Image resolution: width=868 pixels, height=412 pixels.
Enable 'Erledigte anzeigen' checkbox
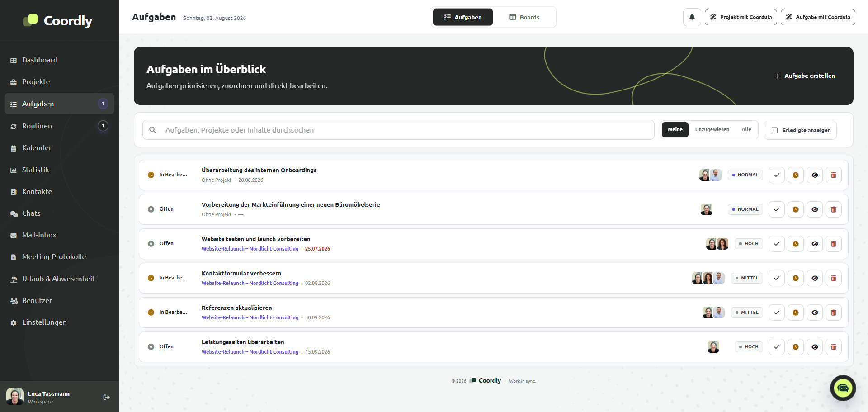(x=774, y=130)
